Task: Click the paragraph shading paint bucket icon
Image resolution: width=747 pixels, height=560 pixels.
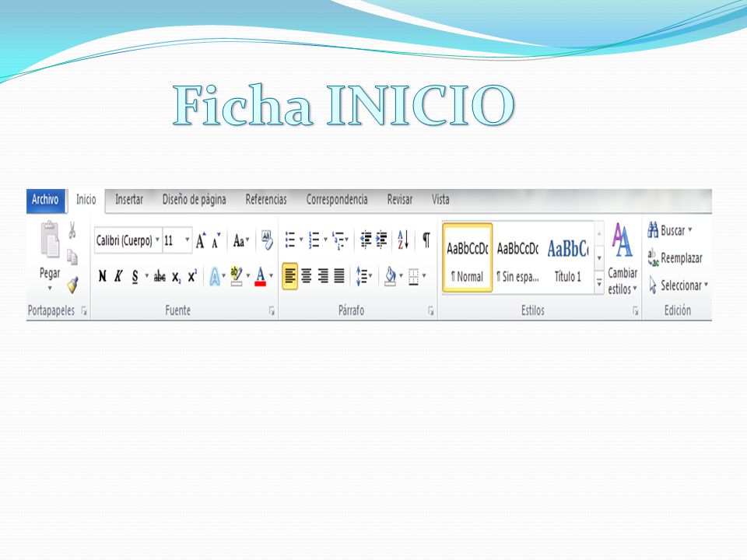Action: pos(390,276)
